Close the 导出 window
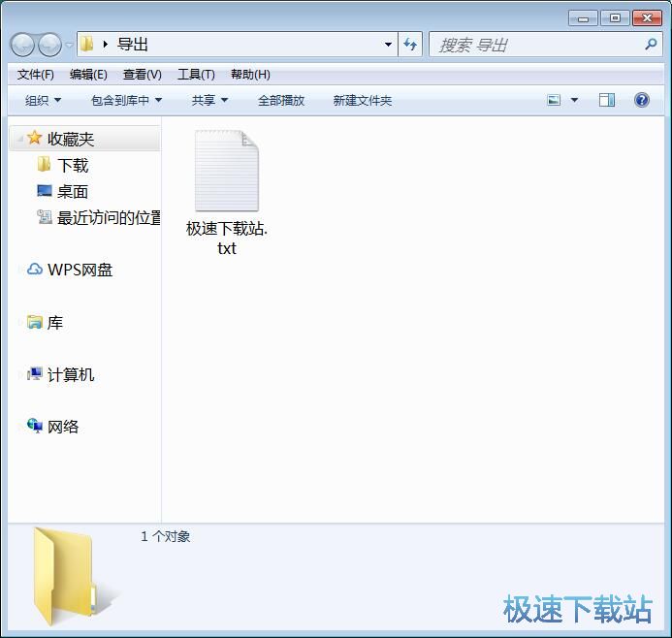Screen dimensions: 672x638 pos(647,18)
